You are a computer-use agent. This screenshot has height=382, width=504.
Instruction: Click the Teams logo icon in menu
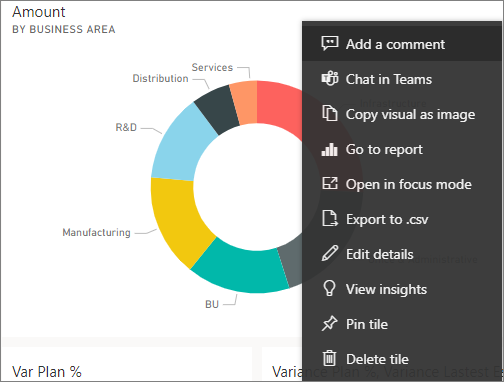coord(330,79)
